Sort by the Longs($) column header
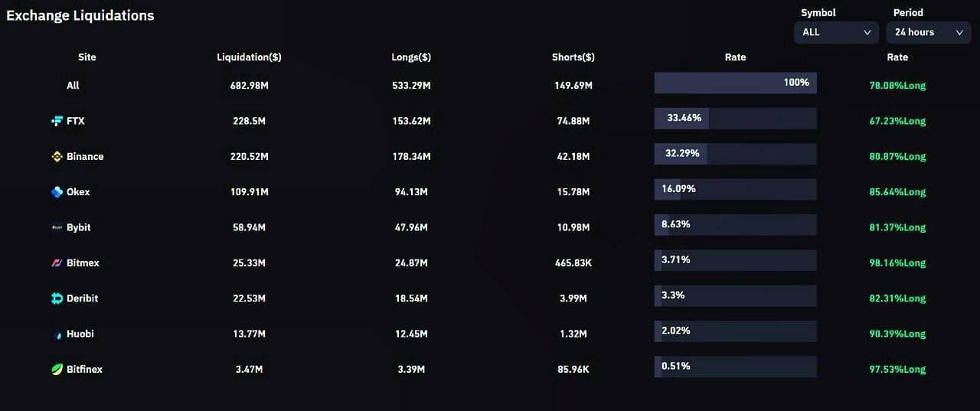Image resolution: width=980 pixels, height=411 pixels. point(411,57)
